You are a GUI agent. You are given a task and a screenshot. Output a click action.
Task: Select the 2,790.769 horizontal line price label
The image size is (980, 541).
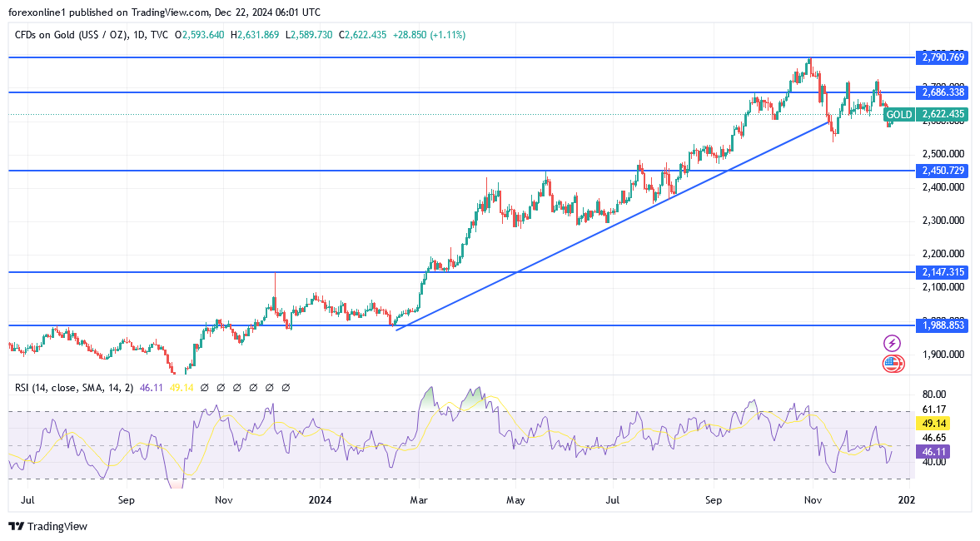(x=943, y=57)
